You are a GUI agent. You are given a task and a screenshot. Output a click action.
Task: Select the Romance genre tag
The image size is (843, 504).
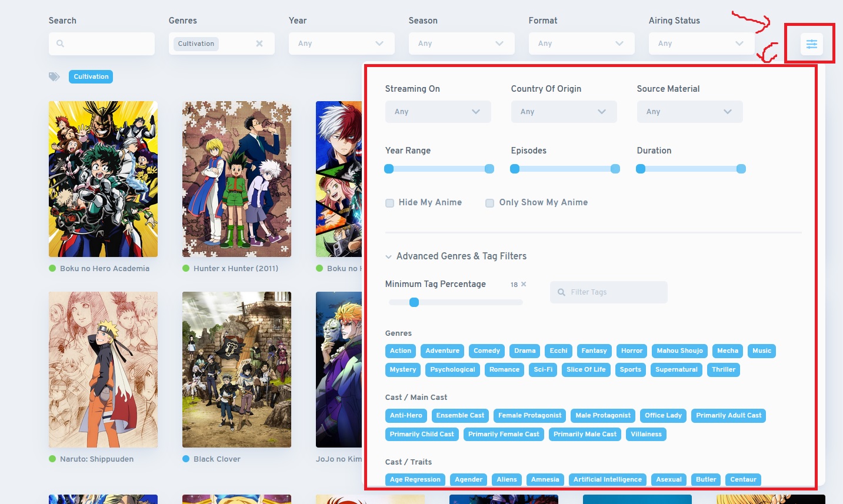[x=505, y=370]
